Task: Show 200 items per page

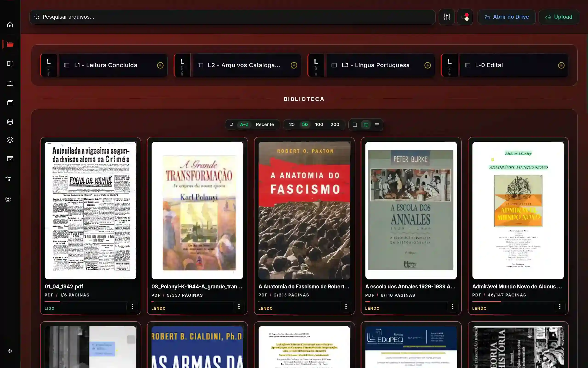Action: [x=335, y=125]
